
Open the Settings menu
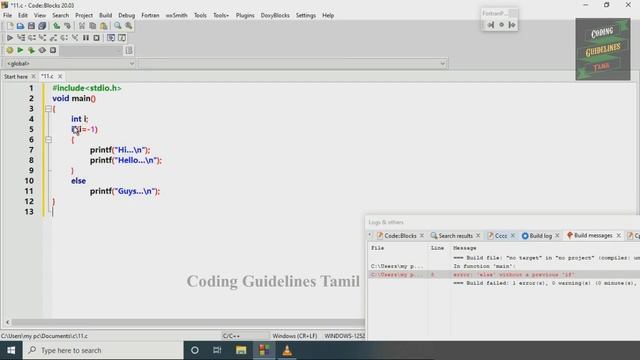[306, 15]
